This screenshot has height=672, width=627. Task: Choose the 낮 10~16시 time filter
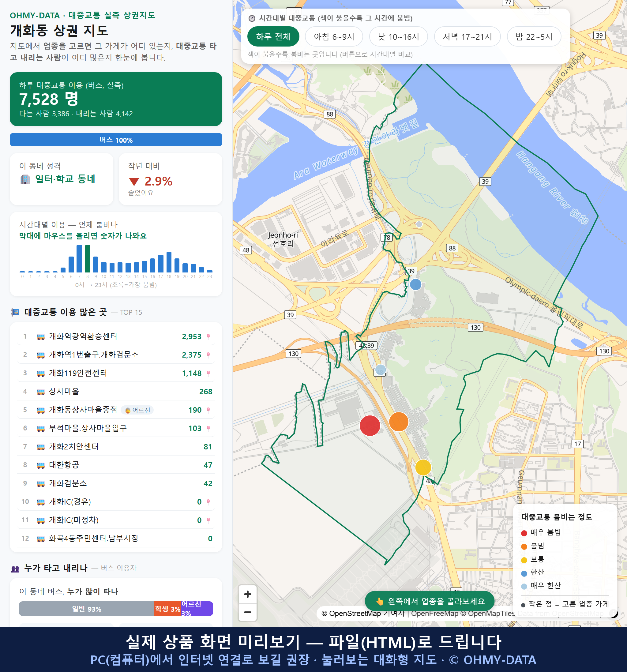point(399,36)
